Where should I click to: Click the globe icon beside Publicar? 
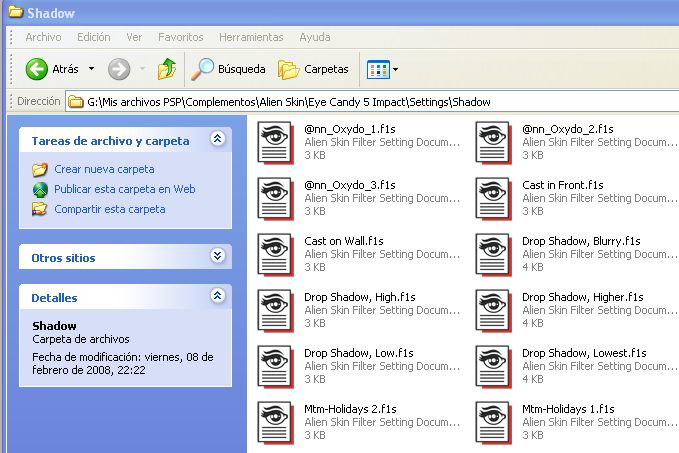pyautogui.click(x=40, y=190)
